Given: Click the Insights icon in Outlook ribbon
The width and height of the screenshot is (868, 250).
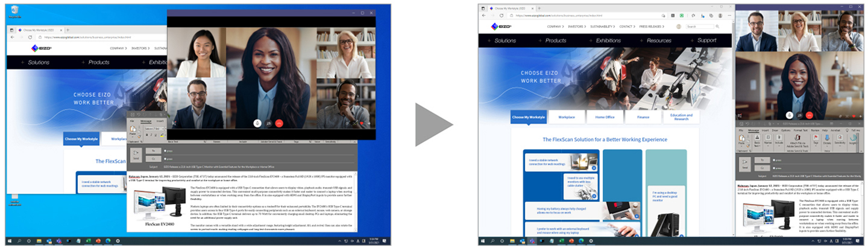Looking at the screenshot, I should (853, 141).
